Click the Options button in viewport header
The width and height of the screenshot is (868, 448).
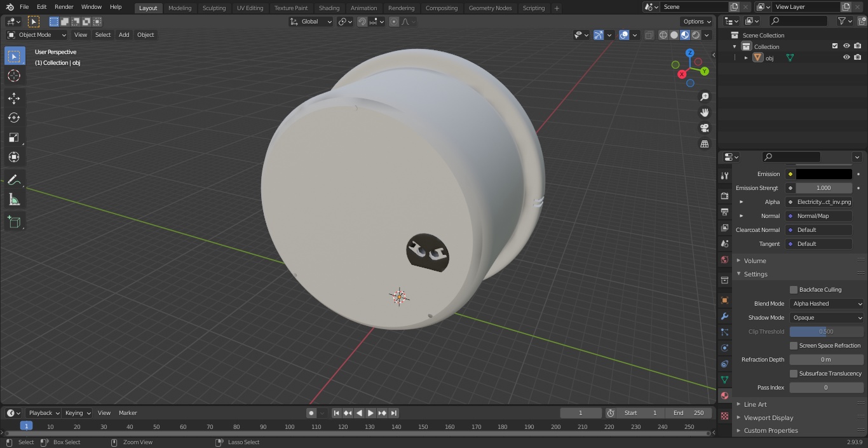(x=697, y=22)
